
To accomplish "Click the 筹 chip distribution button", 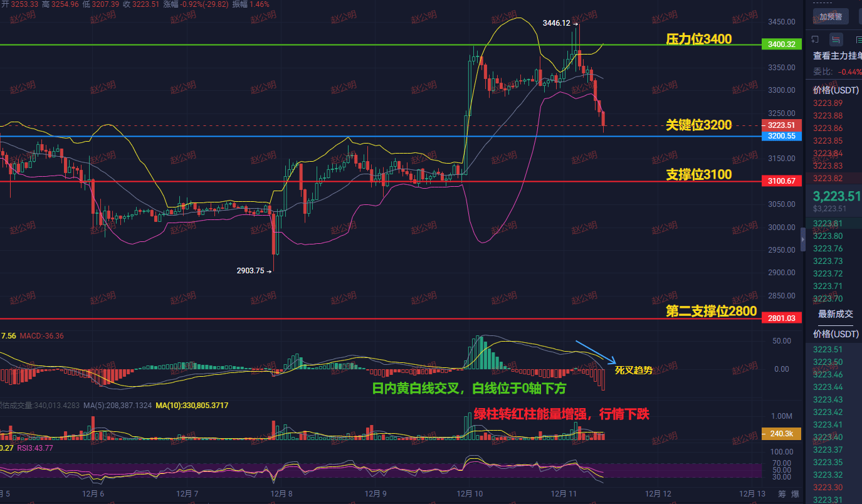I will pyautogui.click(x=782, y=494).
